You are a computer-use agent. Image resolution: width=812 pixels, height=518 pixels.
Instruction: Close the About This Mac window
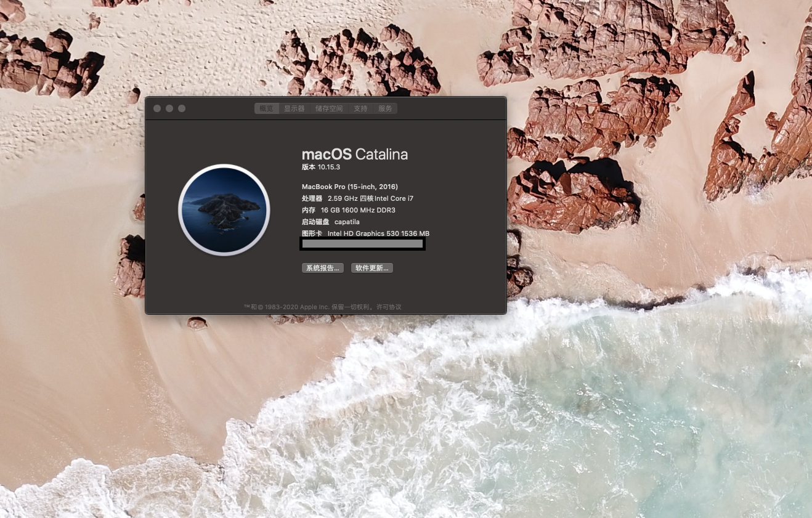[157, 108]
